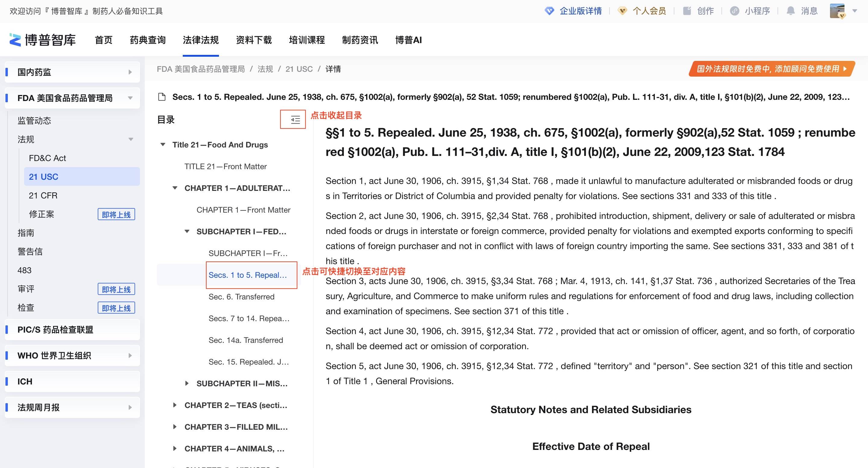The image size is (868, 468).
Task: Click the 创作 edit icon
Action: pyautogui.click(x=687, y=11)
